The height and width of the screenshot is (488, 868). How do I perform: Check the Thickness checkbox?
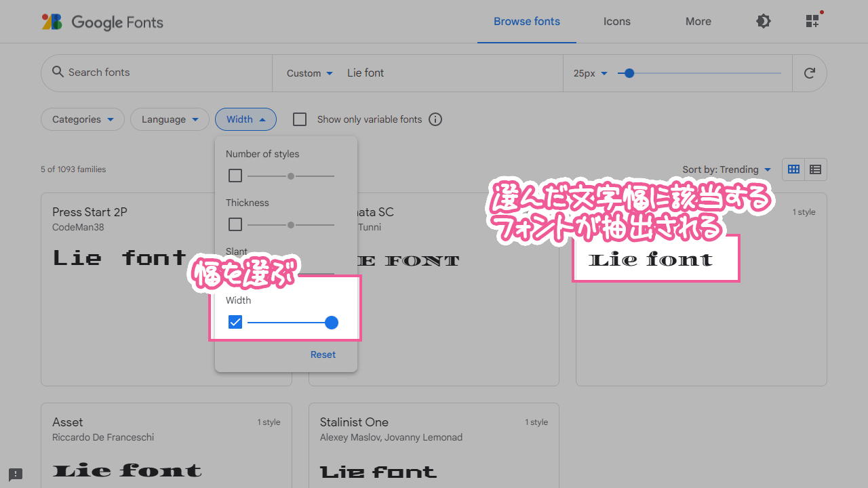click(235, 224)
